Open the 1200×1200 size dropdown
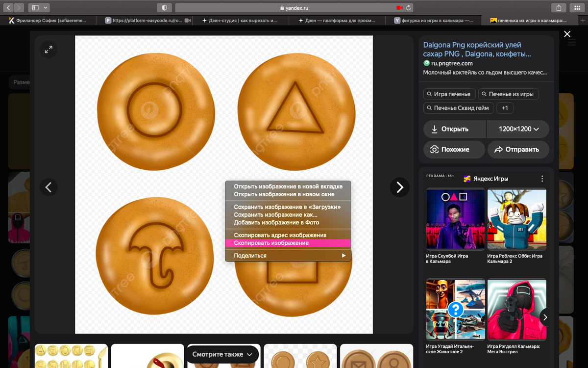Image resolution: width=588 pixels, height=368 pixels. pyautogui.click(x=518, y=129)
